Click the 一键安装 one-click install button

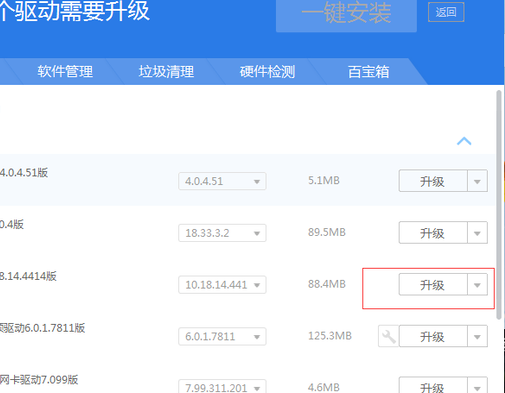[346, 15]
